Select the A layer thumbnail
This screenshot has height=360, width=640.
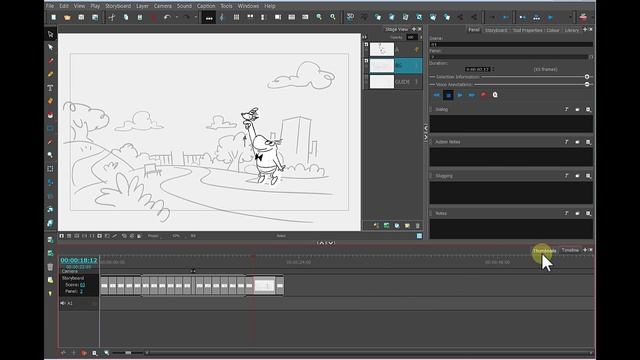click(x=382, y=49)
